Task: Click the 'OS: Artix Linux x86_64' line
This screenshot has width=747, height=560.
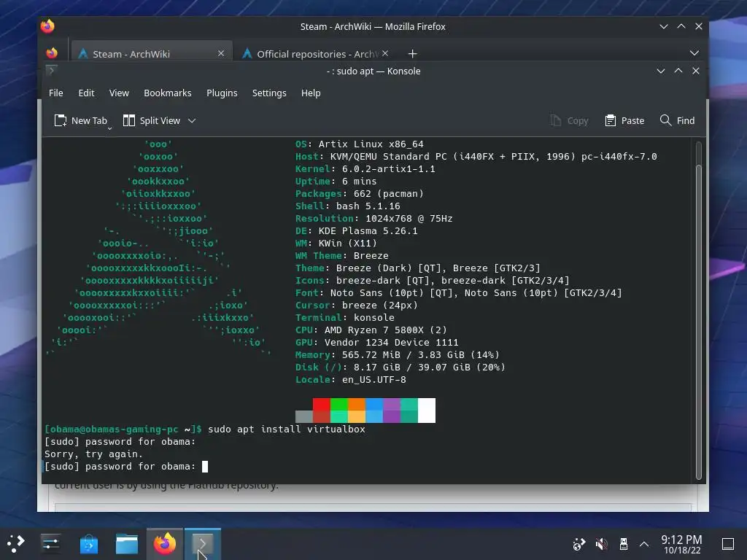Action: 359,144
